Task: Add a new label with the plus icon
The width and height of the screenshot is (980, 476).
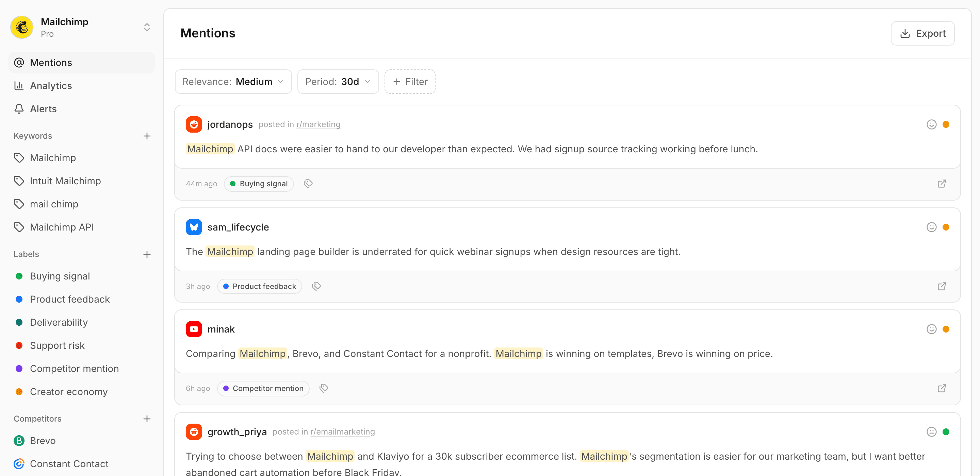Action: (147, 254)
